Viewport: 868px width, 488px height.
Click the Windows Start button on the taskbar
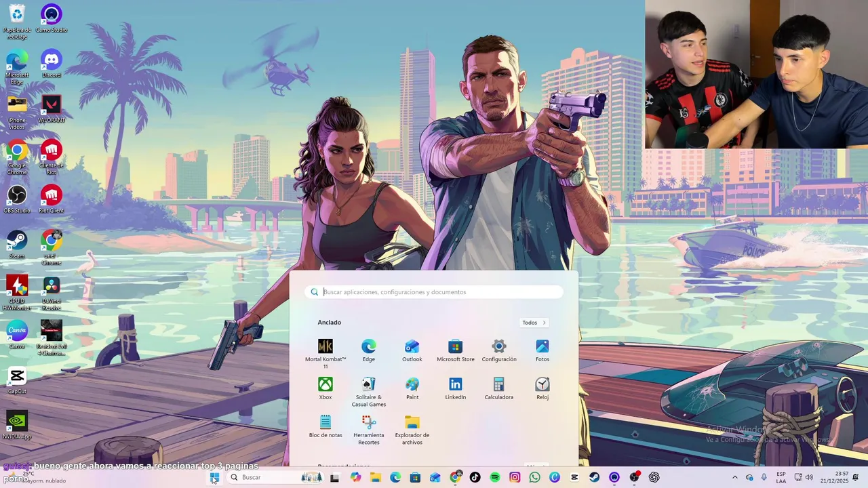214,478
